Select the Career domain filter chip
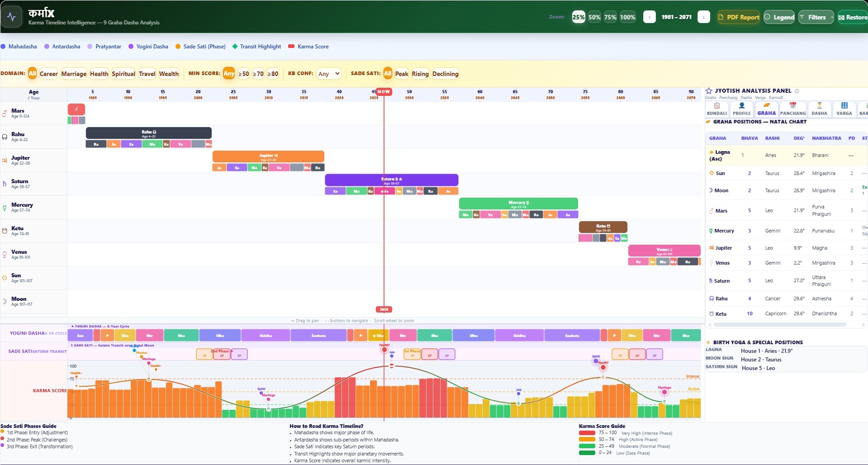This screenshot has width=868, height=465. tap(48, 74)
